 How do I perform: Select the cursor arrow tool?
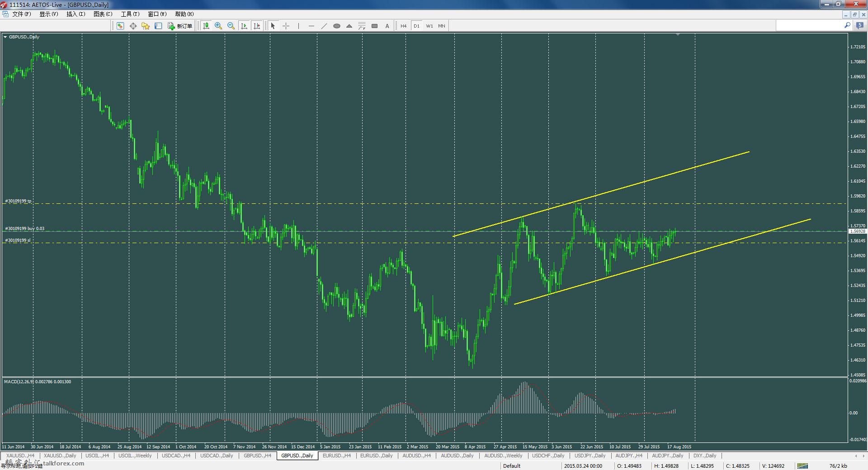(273, 26)
